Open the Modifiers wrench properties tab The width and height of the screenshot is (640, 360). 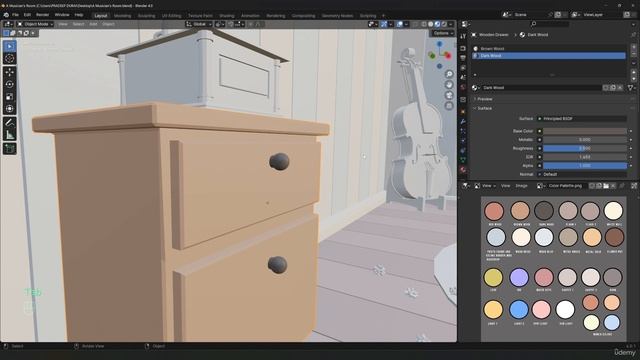[463, 122]
